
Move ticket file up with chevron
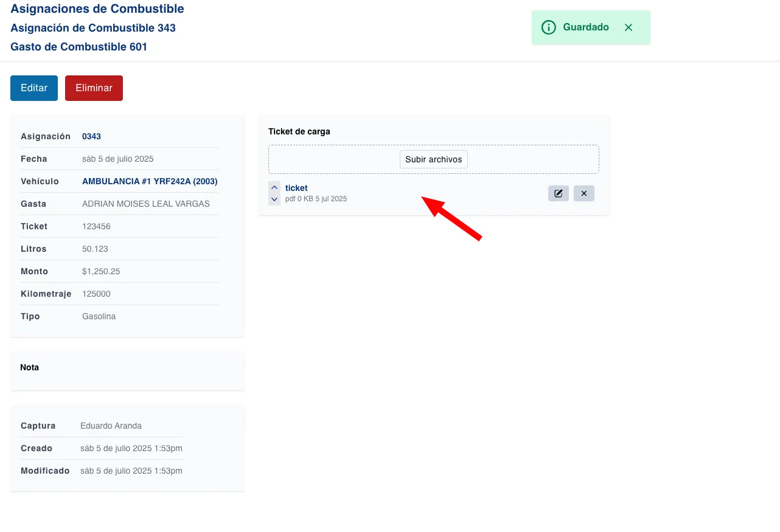pos(274,187)
